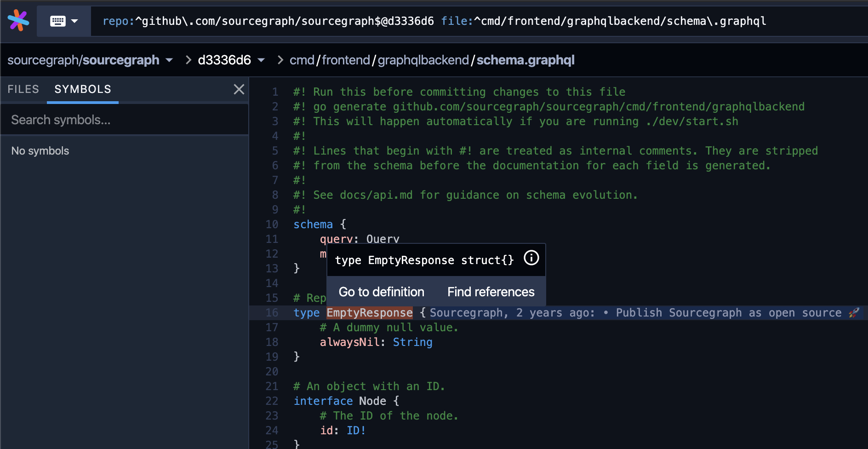Viewport: 868px width, 449px height.
Task: Click 'type EmptyResponse struct{}' hover signature
Action: click(x=424, y=260)
